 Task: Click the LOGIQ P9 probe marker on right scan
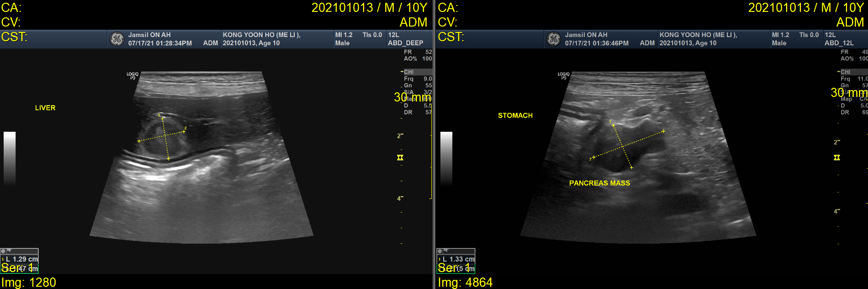[x=564, y=75]
